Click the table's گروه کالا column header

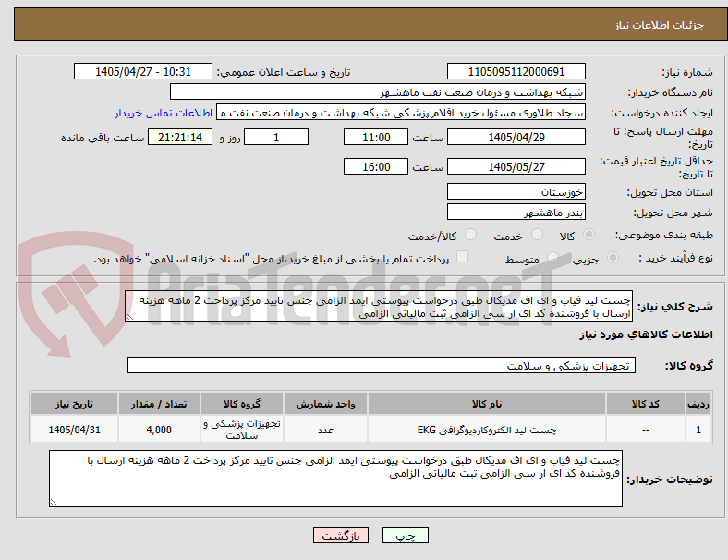(242, 404)
